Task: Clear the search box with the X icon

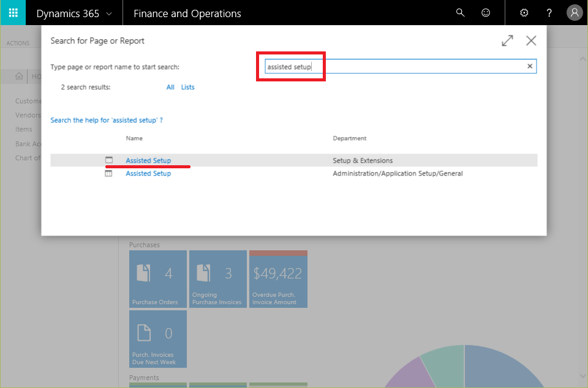Action: click(530, 66)
